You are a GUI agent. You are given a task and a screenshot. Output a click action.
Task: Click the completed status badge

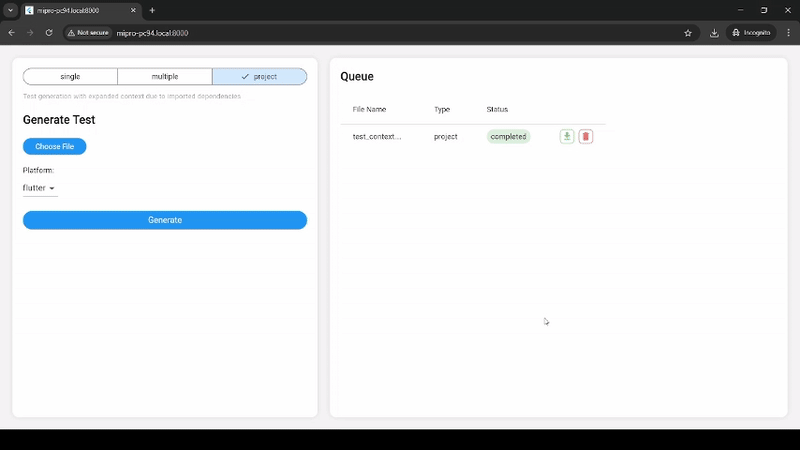pyautogui.click(x=508, y=136)
